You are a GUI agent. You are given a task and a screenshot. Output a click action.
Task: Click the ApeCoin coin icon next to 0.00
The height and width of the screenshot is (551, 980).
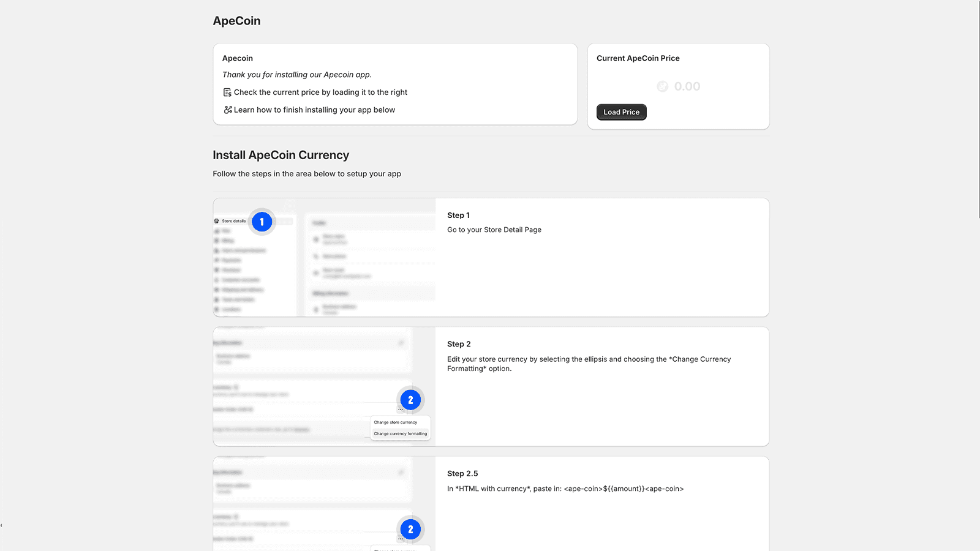[x=662, y=87]
